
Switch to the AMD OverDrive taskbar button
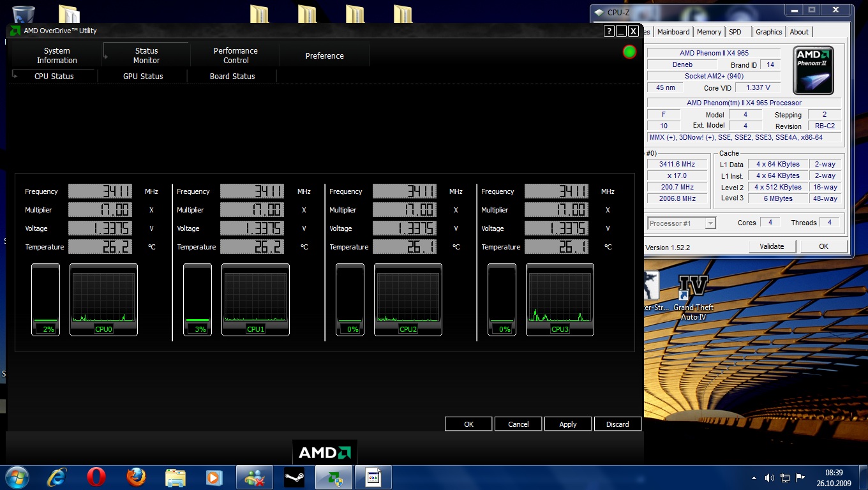click(334, 477)
